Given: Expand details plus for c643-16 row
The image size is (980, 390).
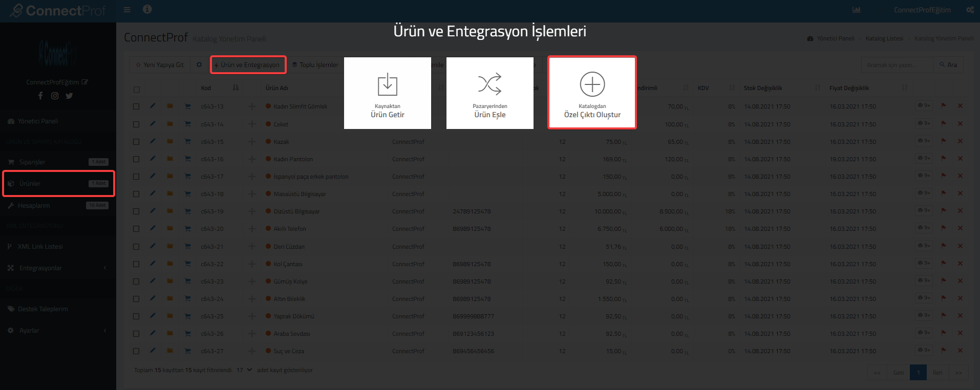Looking at the screenshot, I should (x=252, y=159).
